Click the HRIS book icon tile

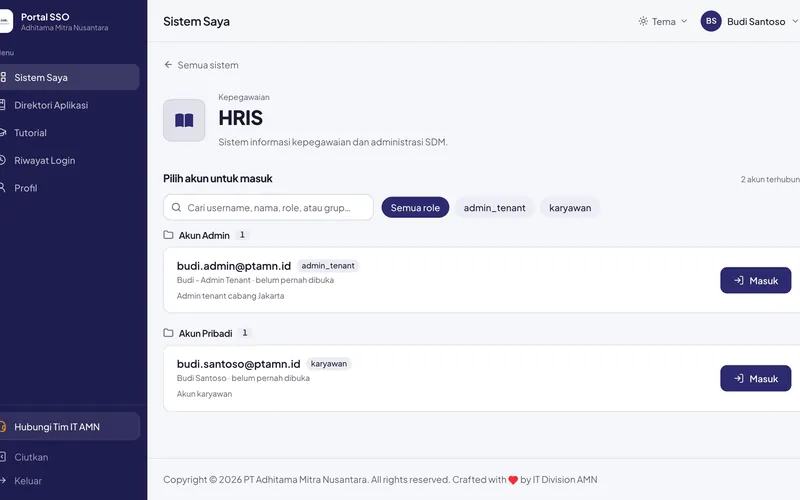point(184,120)
